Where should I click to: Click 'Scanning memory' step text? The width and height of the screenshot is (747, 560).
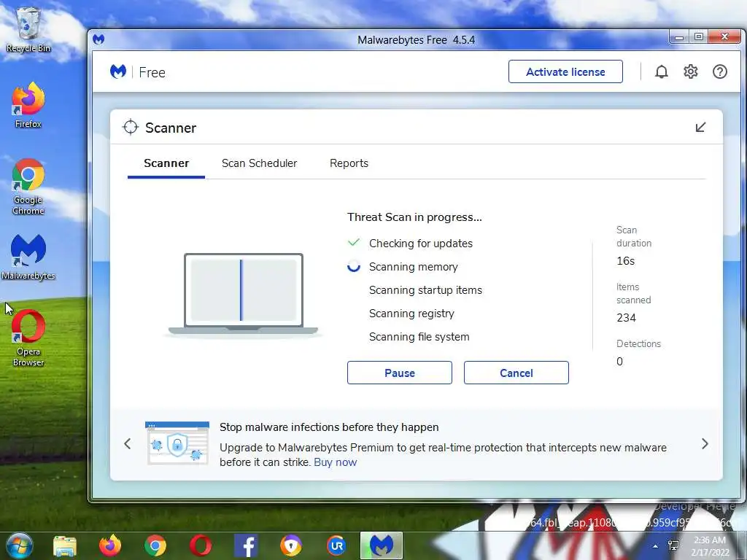point(413,267)
